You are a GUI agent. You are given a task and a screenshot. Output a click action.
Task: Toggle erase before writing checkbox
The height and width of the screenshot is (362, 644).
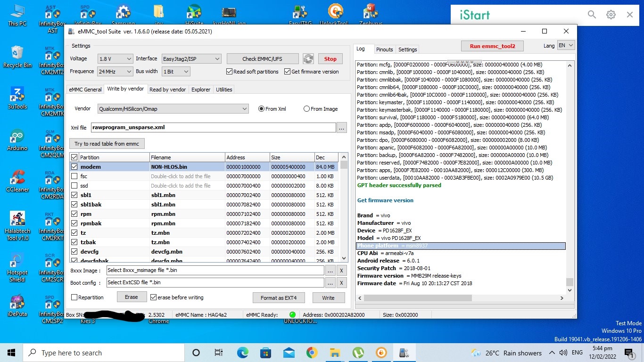pos(153,297)
